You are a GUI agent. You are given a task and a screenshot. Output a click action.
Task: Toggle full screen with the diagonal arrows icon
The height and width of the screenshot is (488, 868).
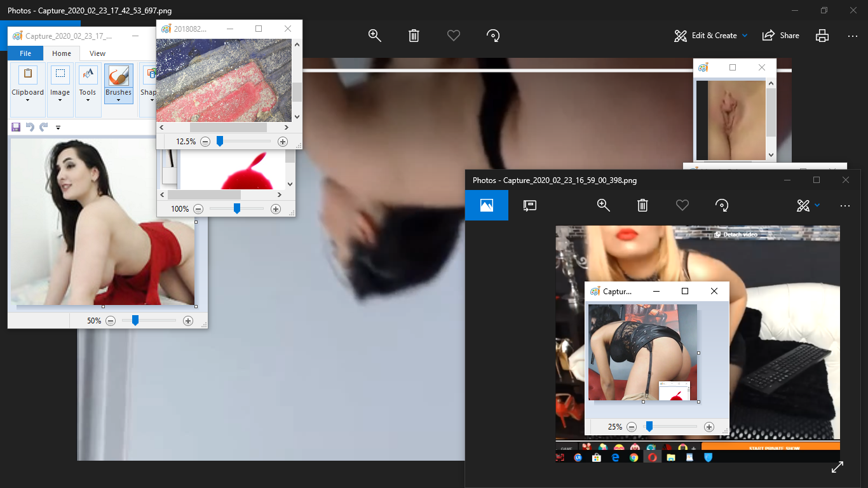click(x=837, y=467)
